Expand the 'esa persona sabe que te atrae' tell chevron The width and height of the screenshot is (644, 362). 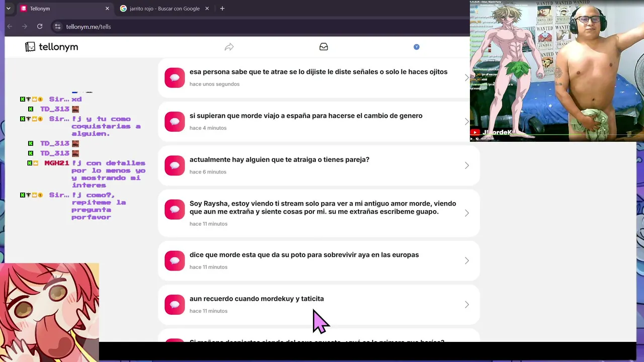[467, 78]
